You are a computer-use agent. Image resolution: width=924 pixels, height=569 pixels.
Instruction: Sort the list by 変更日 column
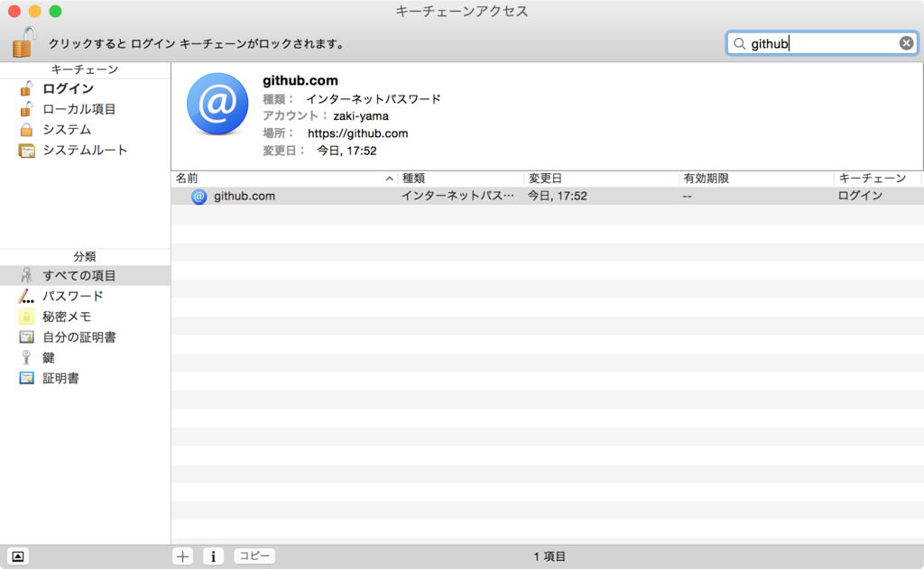click(x=541, y=178)
